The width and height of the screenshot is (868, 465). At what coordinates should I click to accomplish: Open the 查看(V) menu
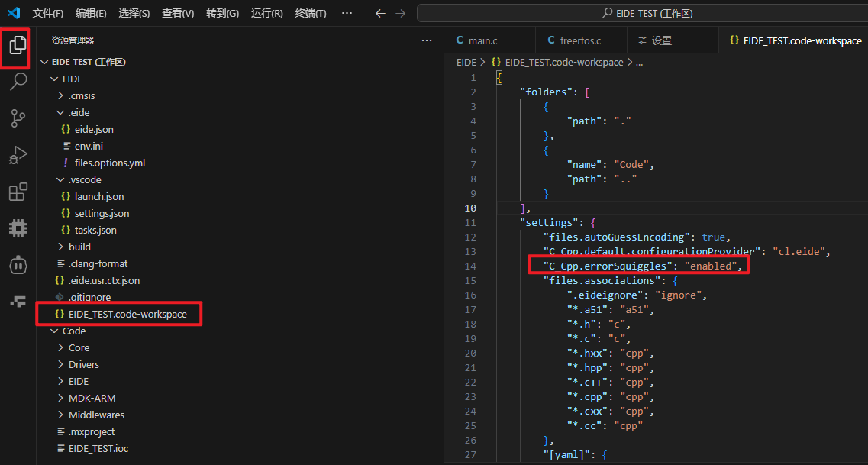tap(178, 13)
